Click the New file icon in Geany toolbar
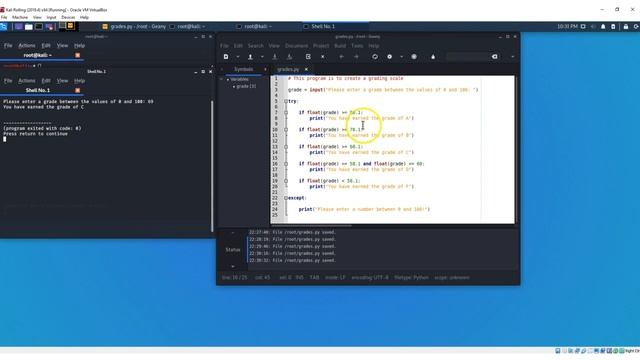Viewport: 640px width, 360px height. [x=226, y=57]
